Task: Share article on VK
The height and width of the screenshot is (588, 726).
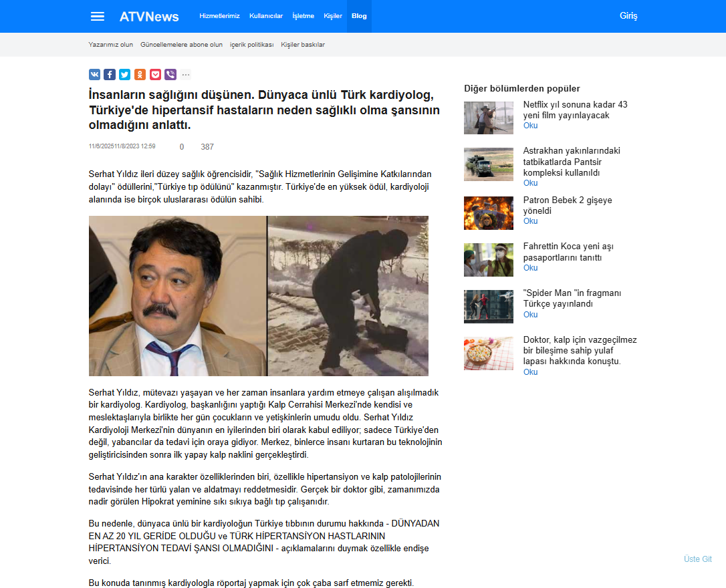Action: pos(94,75)
